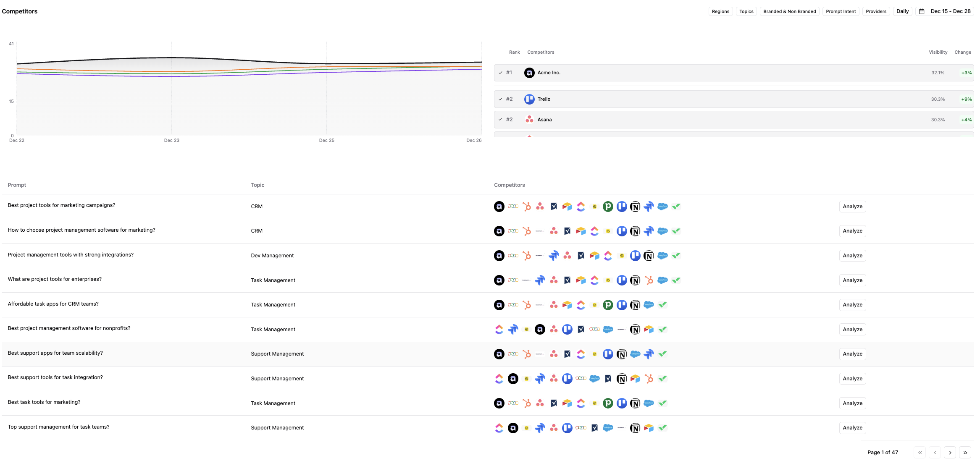Open the Providers filter dropdown
Image resolution: width=980 pixels, height=466 pixels.
pos(876,11)
